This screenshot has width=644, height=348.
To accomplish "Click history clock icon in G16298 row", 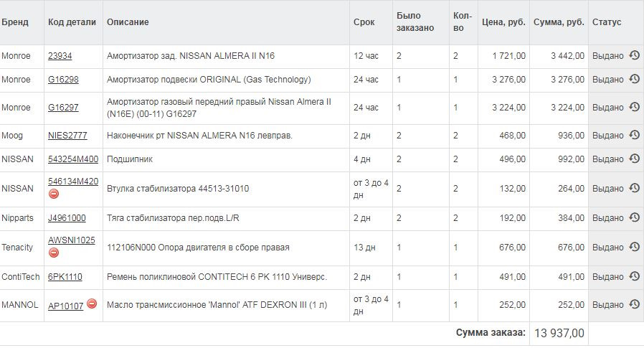I will pos(635,79).
